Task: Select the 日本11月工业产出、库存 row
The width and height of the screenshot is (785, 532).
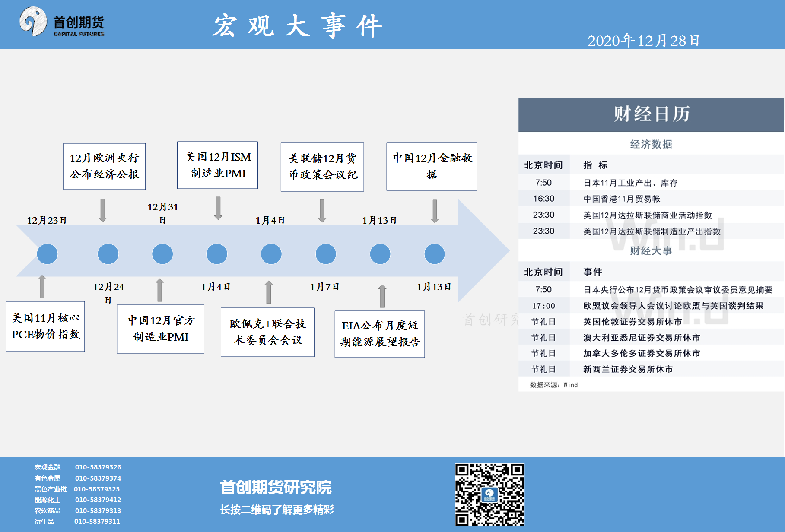Action: (x=651, y=183)
